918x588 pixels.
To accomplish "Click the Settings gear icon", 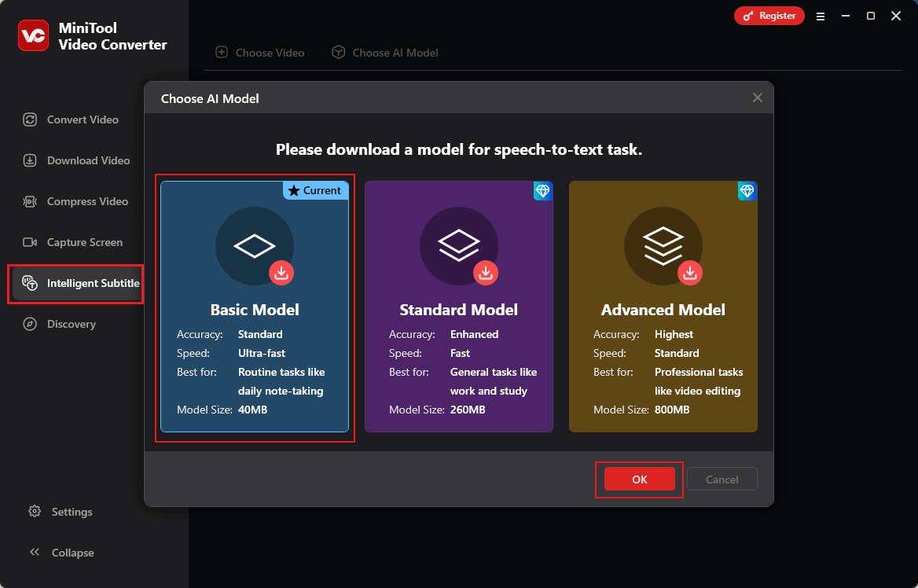I will click(35, 511).
